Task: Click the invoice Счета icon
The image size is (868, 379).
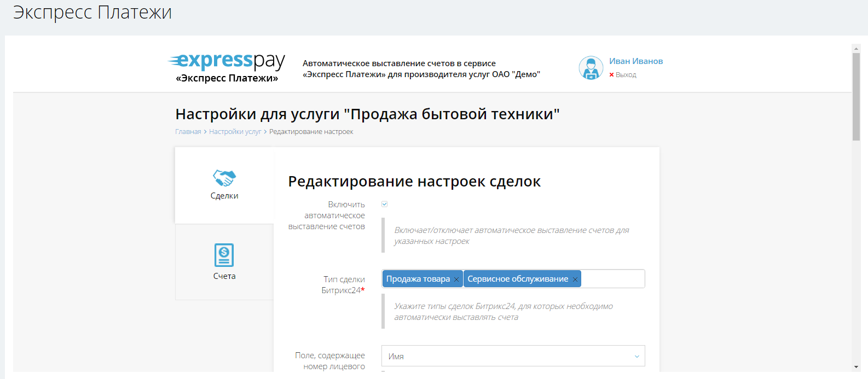Action: point(224,255)
